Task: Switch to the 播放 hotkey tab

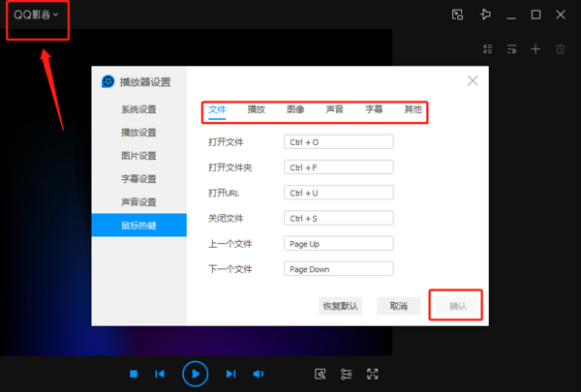Action: point(257,109)
